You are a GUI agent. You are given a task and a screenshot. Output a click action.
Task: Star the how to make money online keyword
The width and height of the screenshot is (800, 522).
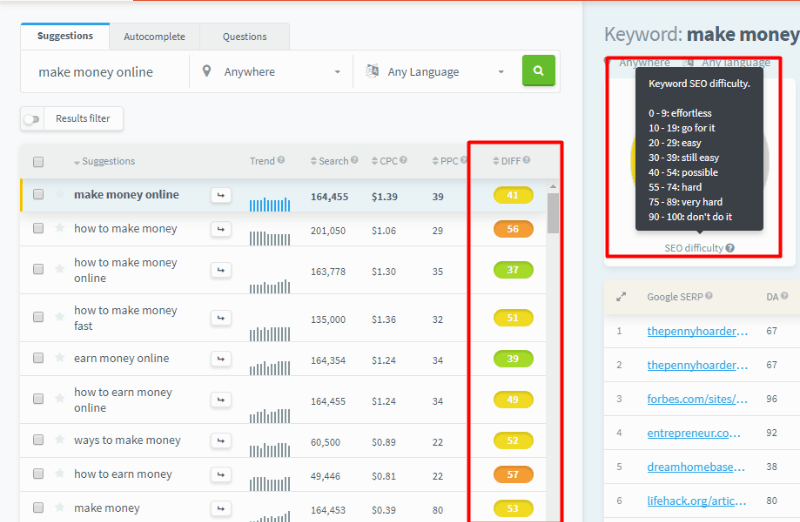[x=60, y=268]
